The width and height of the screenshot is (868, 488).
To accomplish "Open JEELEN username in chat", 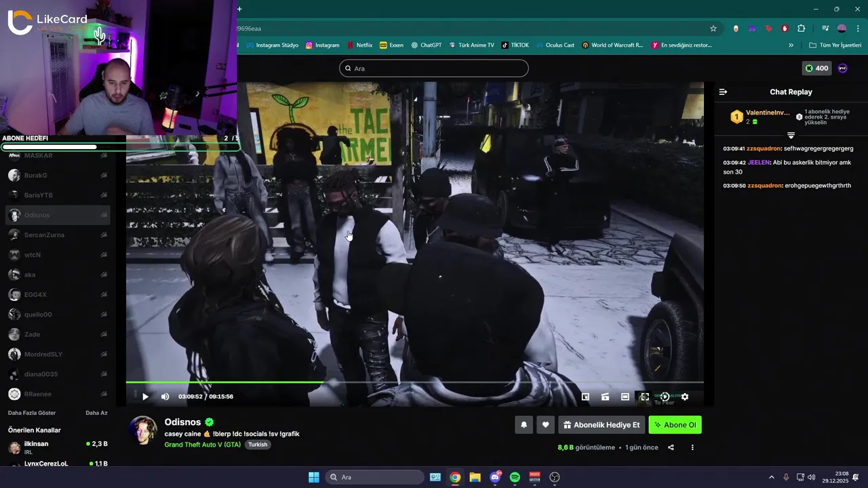I will [x=758, y=163].
